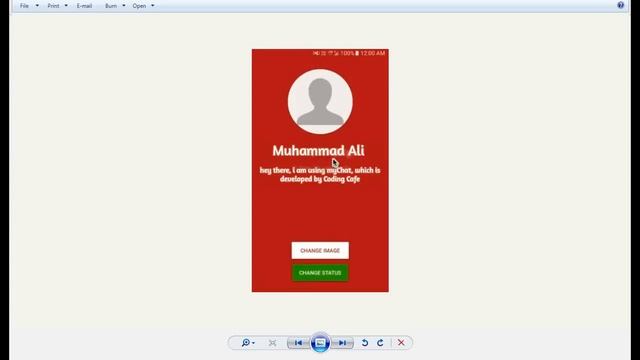Rotate image clockwise
Screen dimensions: 640x360
[x=380, y=343]
